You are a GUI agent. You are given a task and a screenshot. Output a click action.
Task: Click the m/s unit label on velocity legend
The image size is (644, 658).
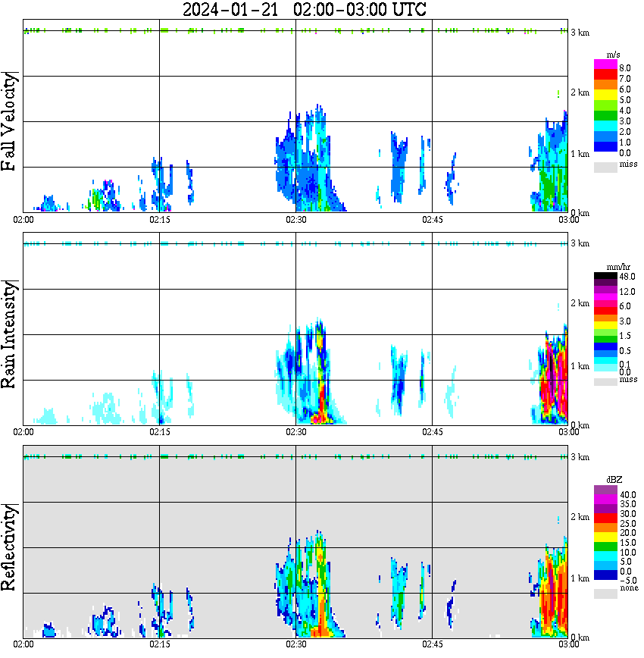click(613, 55)
